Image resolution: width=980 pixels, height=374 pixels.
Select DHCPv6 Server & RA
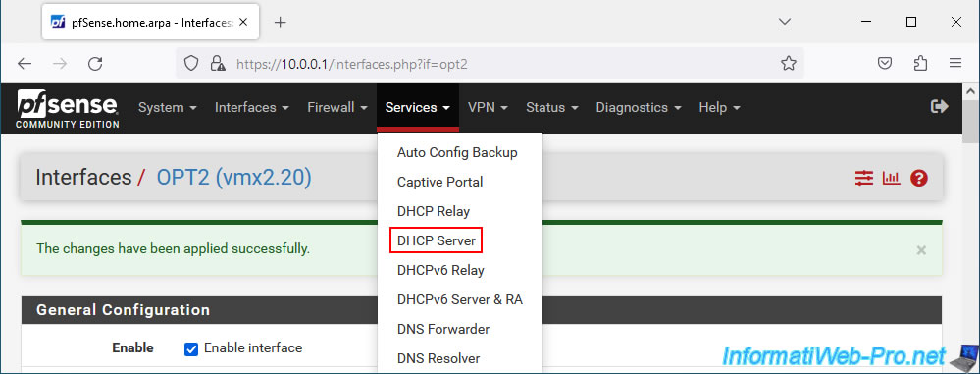(460, 299)
